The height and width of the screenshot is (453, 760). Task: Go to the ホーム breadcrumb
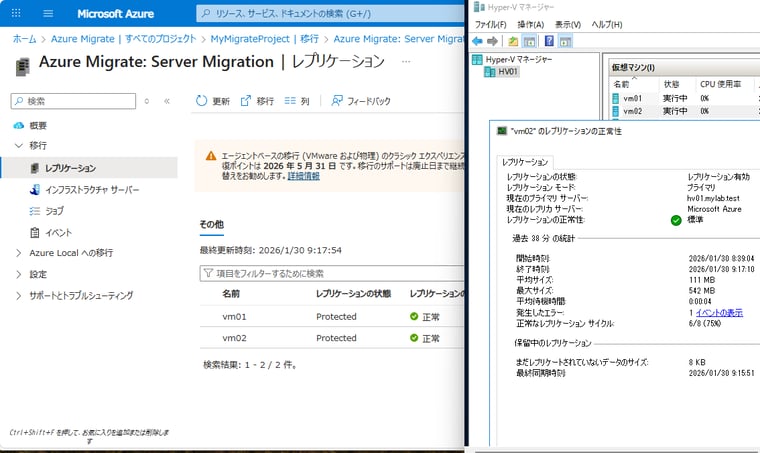coord(24,39)
